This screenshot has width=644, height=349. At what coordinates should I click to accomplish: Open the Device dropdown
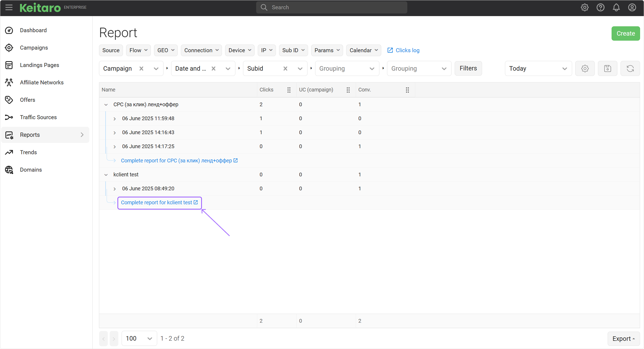(240, 50)
